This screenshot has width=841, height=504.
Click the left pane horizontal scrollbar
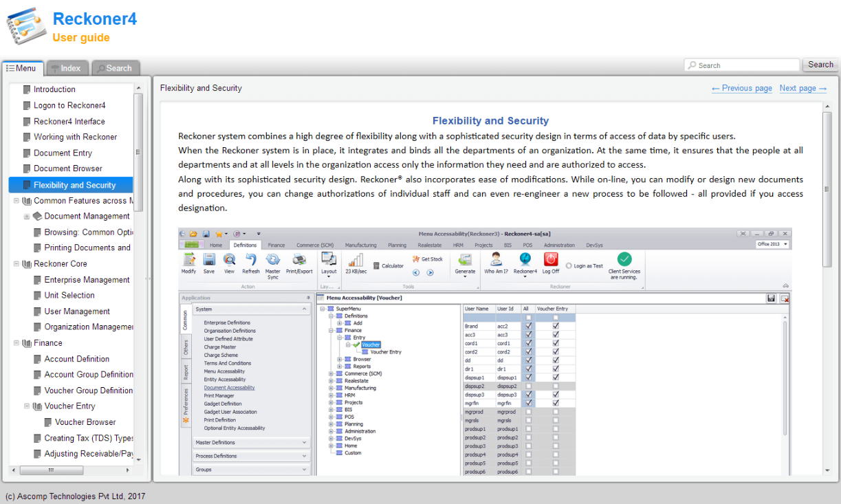click(51, 470)
